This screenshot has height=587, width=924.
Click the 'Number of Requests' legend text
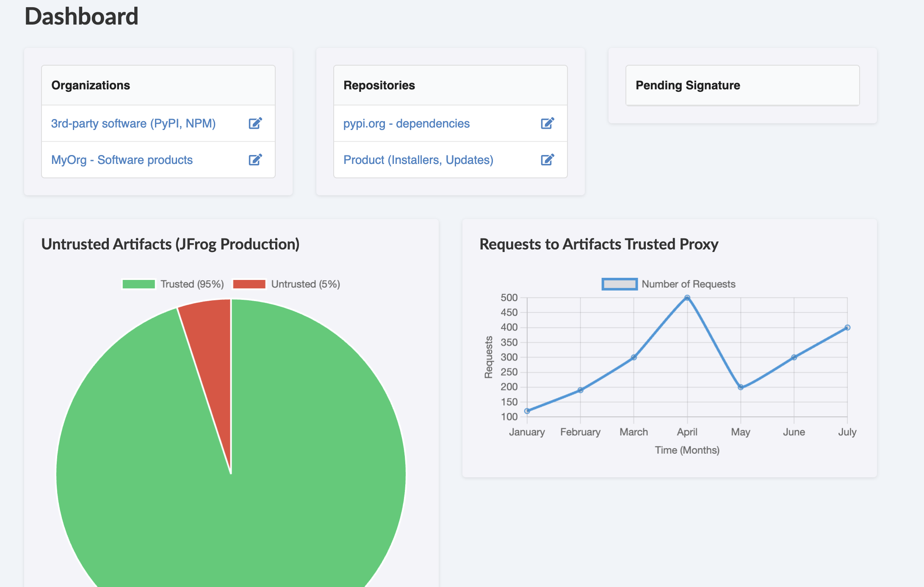689,284
